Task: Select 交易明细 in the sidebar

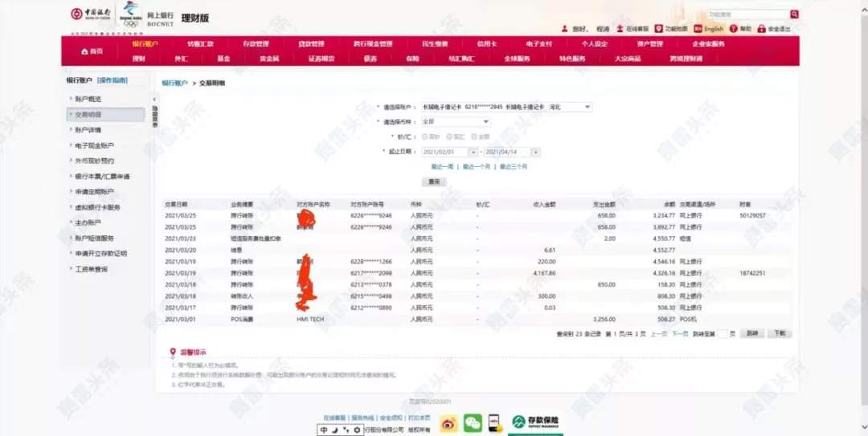Action: point(106,115)
